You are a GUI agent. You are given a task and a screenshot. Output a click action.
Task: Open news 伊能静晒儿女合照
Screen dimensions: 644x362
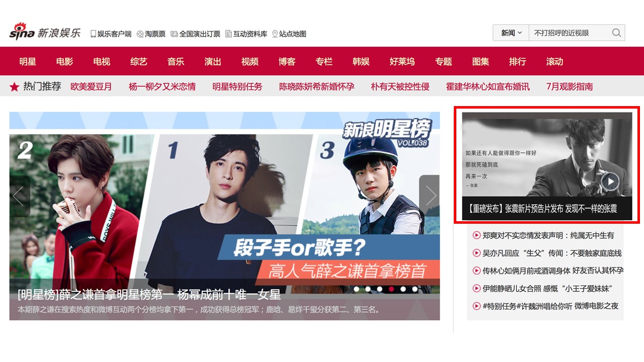(x=547, y=288)
